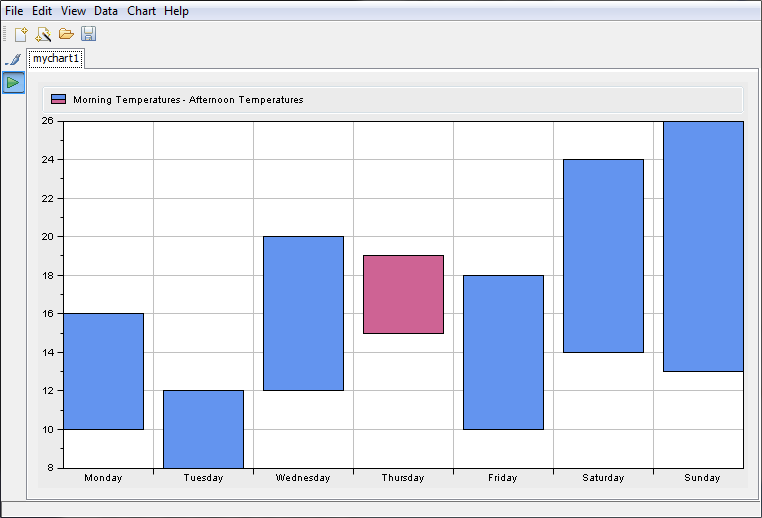Image resolution: width=762 pixels, height=518 pixels.
Task: Open the View menu
Action: [x=73, y=11]
